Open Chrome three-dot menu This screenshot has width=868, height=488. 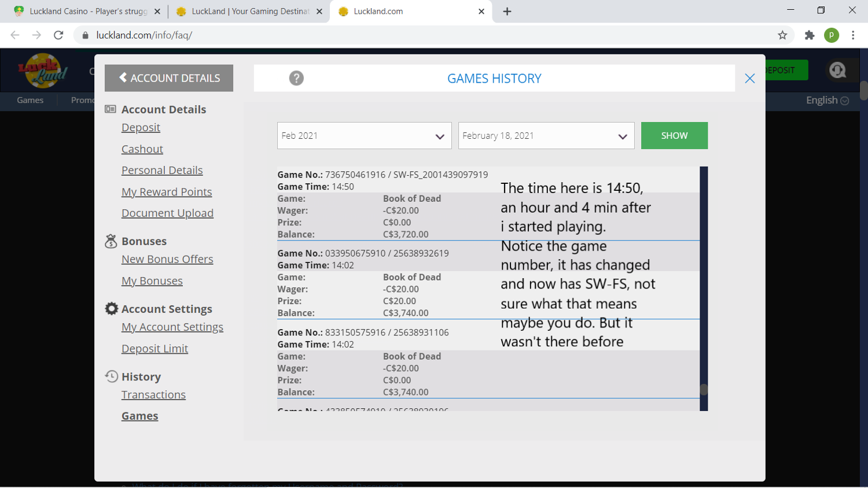(x=853, y=35)
